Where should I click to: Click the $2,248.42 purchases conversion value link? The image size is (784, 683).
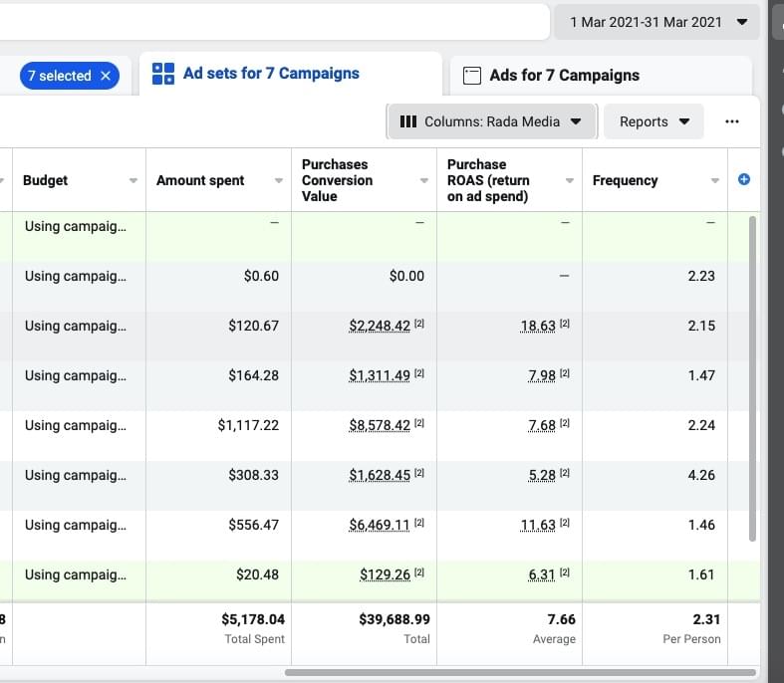pos(379,326)
